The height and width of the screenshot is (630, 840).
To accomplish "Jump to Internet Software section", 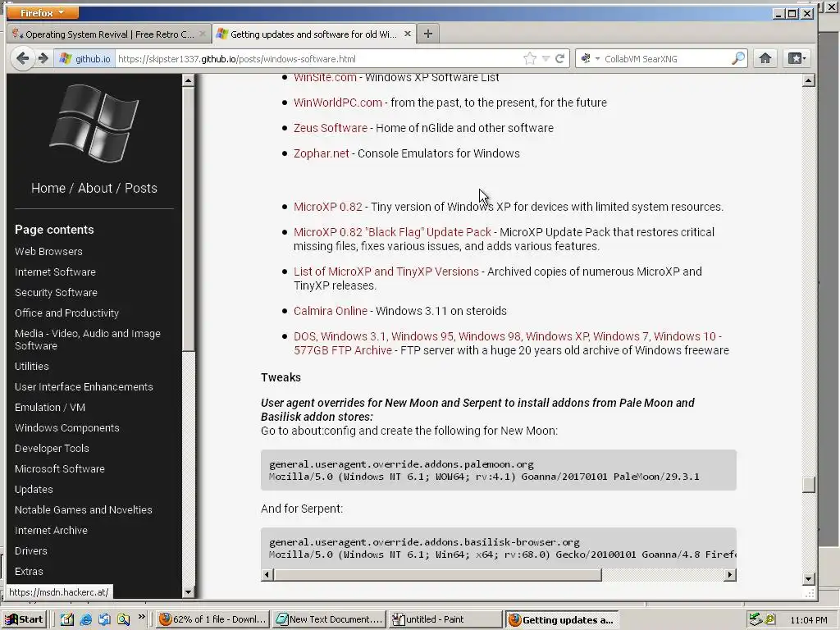I will 55,272.
